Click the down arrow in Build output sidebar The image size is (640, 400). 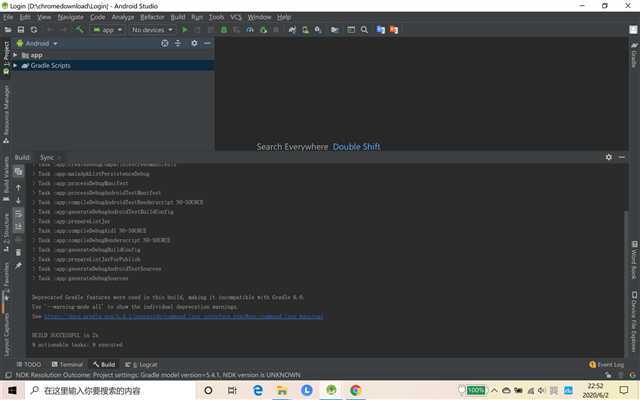18,200
